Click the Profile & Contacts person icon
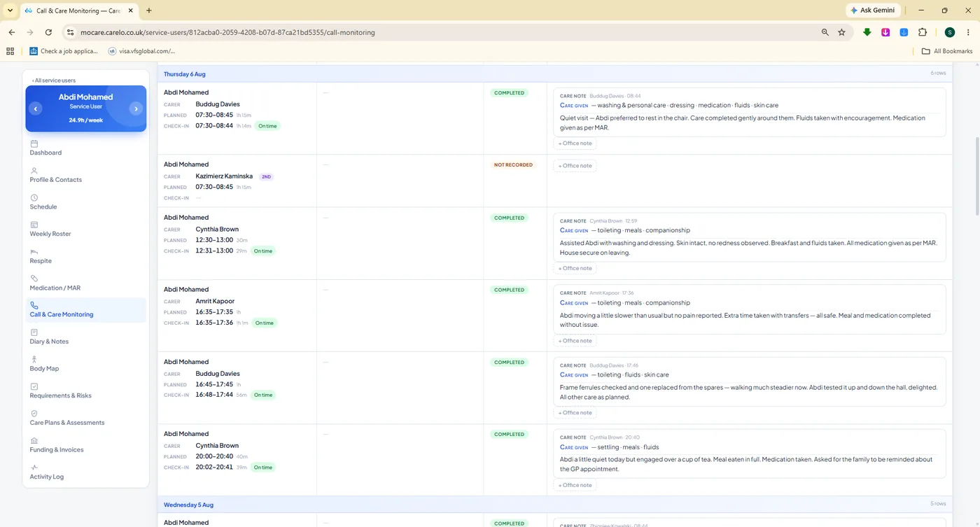 34,171
